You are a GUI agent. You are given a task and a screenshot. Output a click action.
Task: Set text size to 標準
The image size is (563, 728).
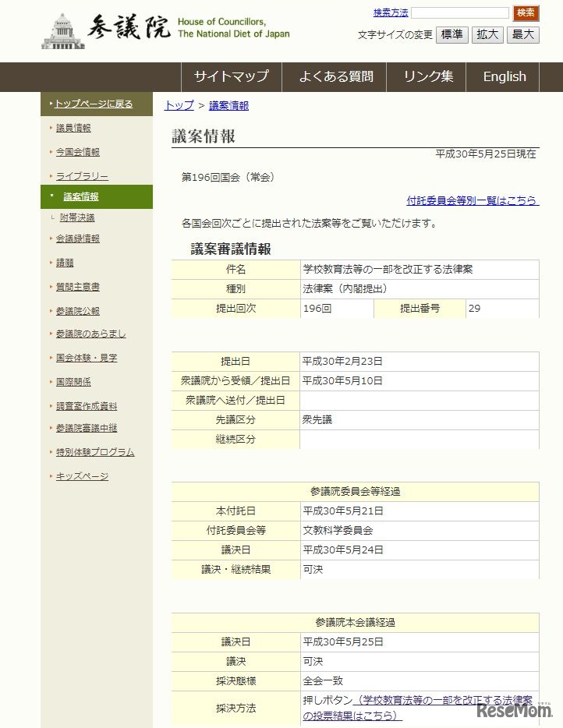(x=452, y=35)
